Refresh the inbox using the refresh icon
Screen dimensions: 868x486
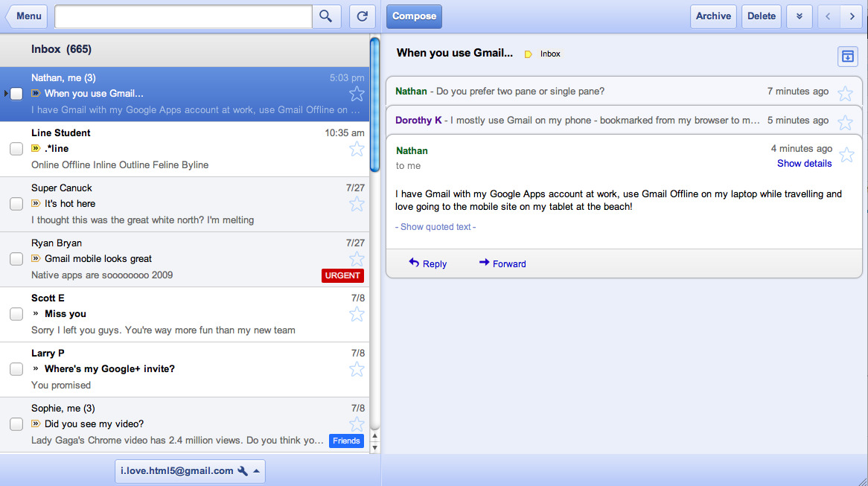click(x=363, y=16)
